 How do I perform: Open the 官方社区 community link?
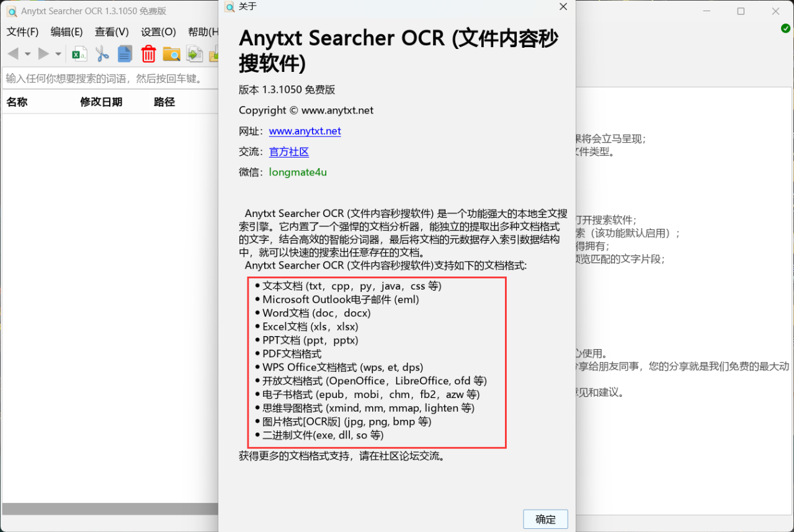click(288, 151)
